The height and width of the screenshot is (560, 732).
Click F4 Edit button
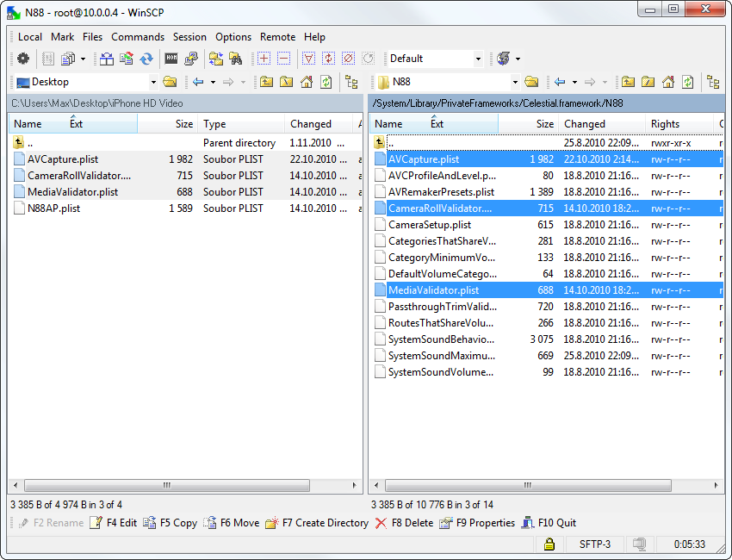[x=114, y=523]
